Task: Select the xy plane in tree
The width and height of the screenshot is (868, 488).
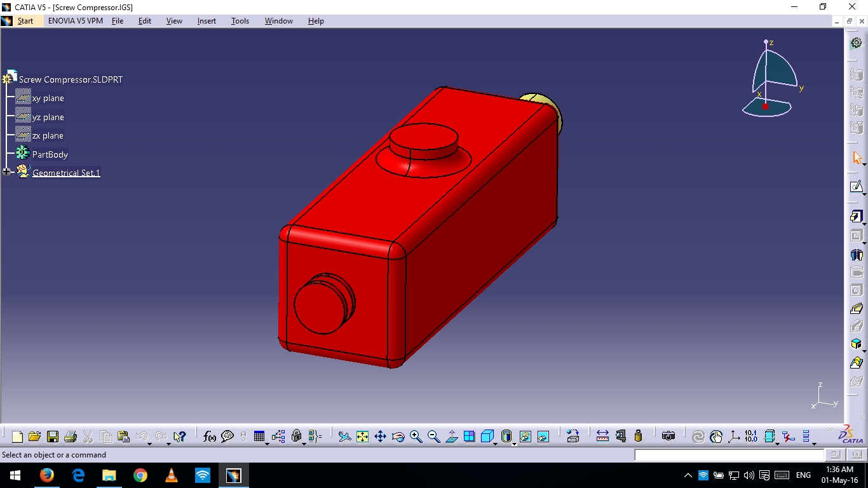Action: [x=48, y=98]
